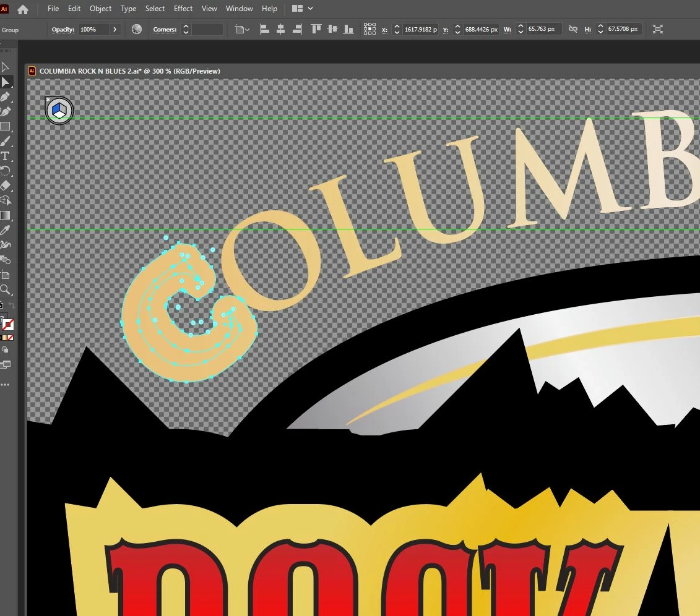Screen dimensions: 700x616
Task: Open the Type menu
Action: click(x=128, y=9)
